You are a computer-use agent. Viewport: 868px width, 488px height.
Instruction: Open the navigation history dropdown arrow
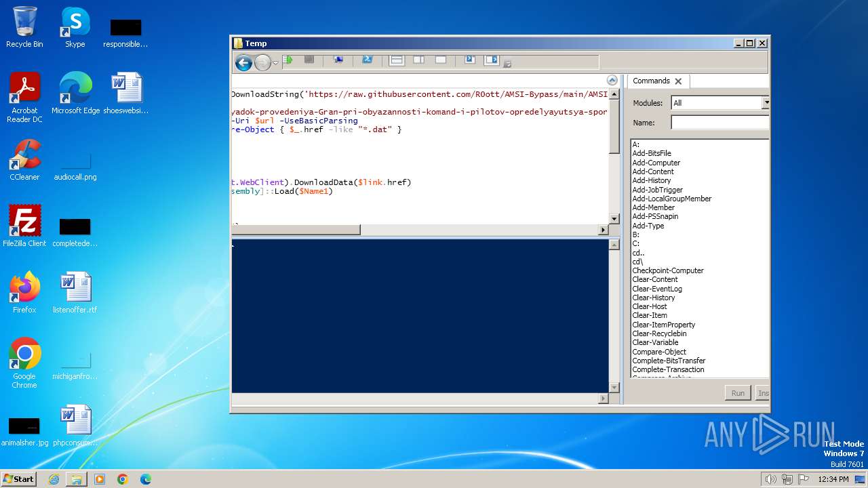pyautogui.click(x=276, y=64)
